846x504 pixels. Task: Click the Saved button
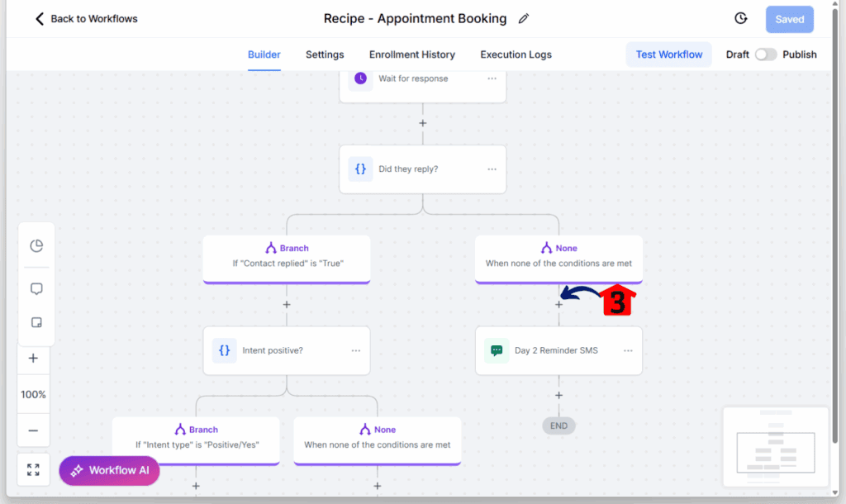789,20
